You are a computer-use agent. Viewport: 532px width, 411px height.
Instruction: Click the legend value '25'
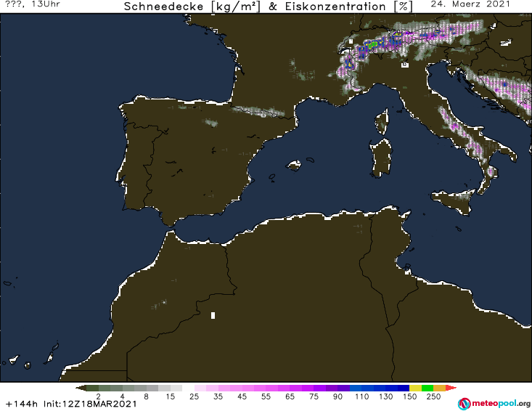pyautogui.click(x=194, y=396)
